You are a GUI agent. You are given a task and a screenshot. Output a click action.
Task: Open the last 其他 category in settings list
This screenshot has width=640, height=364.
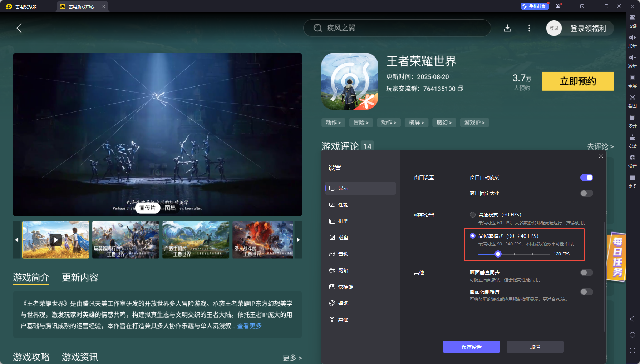[x=360, y=320]
